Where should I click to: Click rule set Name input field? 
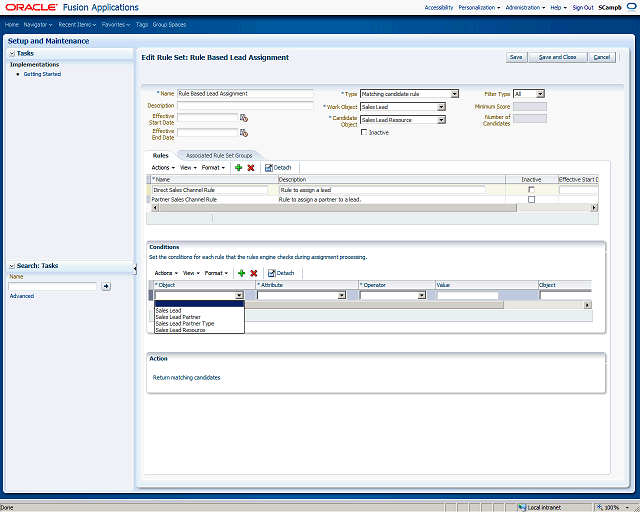point(245,93)
